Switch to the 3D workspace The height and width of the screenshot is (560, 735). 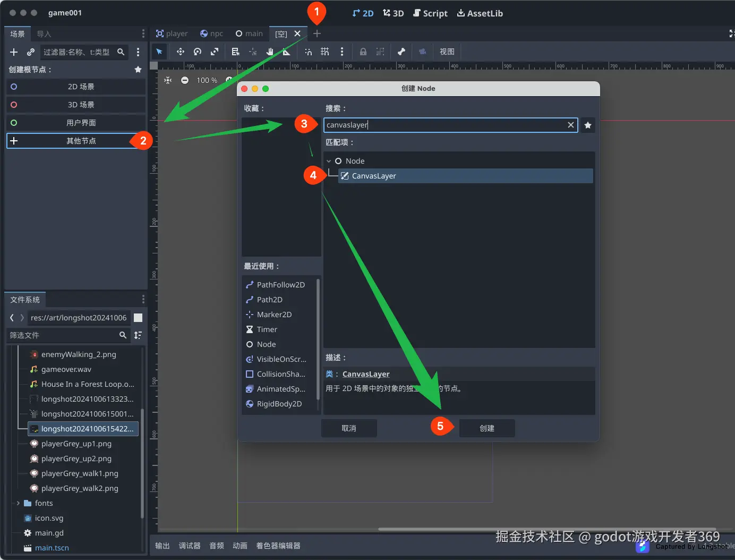coord(394,13)
